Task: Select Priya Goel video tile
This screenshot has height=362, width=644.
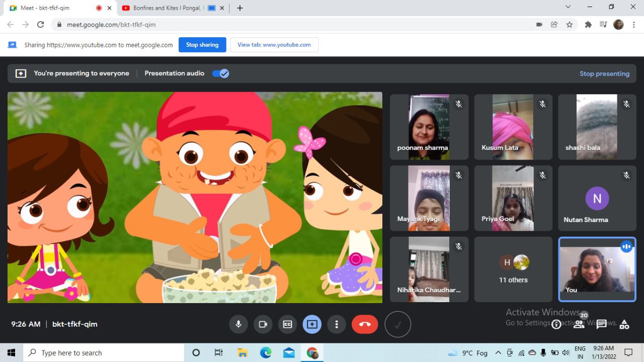Action: pos(513,198)
